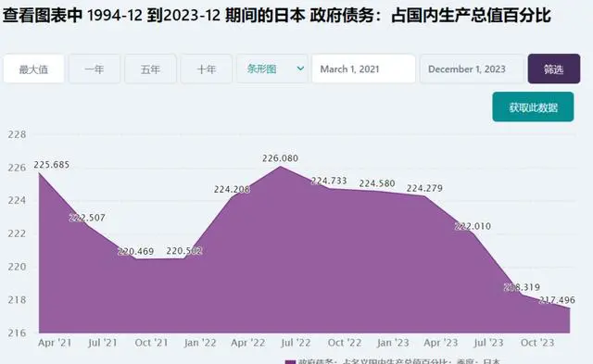593x364 pixels.
Task: Click the 224 y-axis value
Action: (x=17, y=200)
